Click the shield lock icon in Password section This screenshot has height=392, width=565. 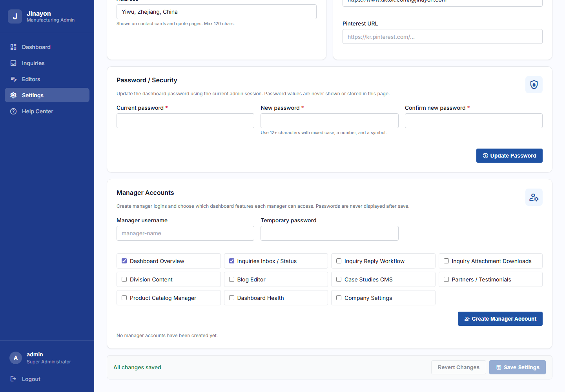click(x=534, y=85)
